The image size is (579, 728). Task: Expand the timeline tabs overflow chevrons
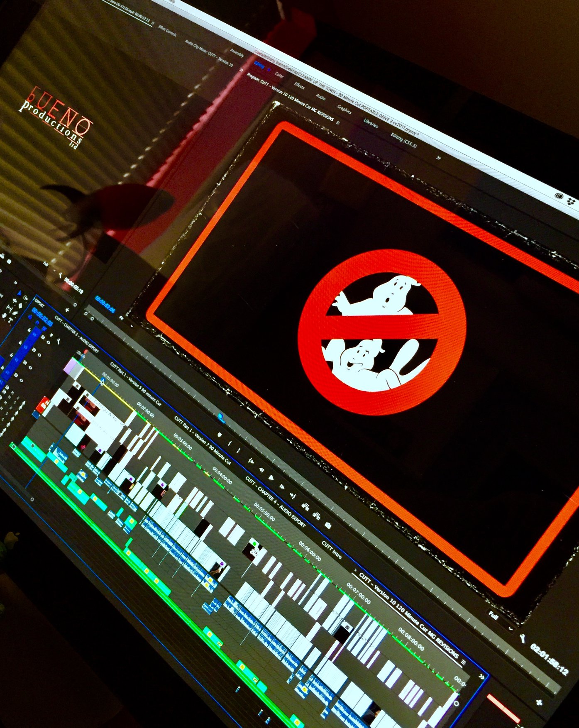click(481, 676)
